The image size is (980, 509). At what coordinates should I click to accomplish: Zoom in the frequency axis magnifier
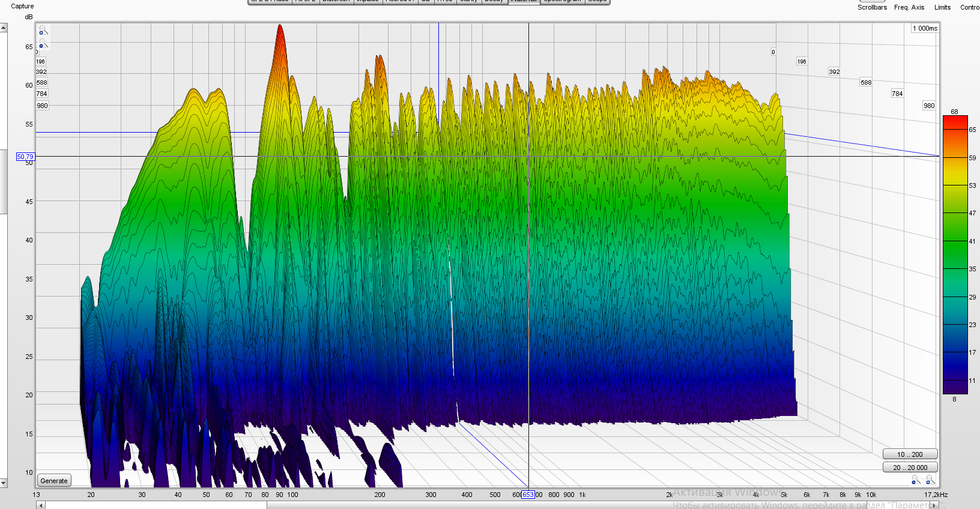click(x=930, y=480)
